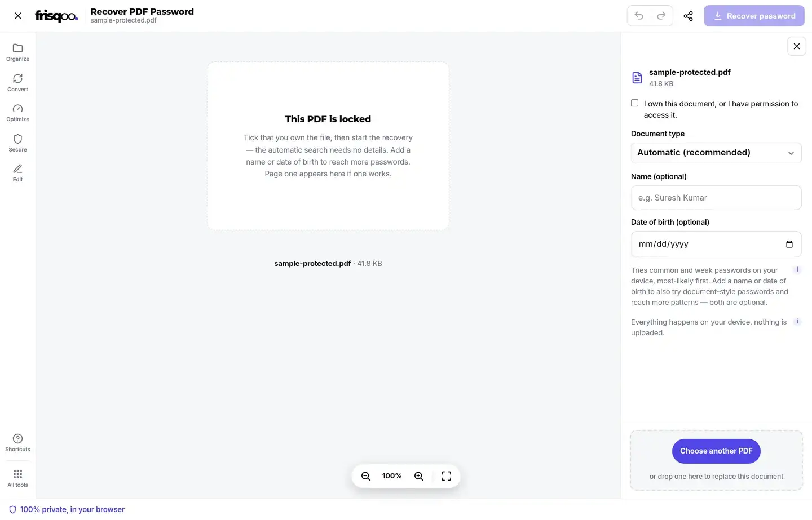Open the Edit tools in sidebar
The image size is (812, 520).
pos(17,173)
